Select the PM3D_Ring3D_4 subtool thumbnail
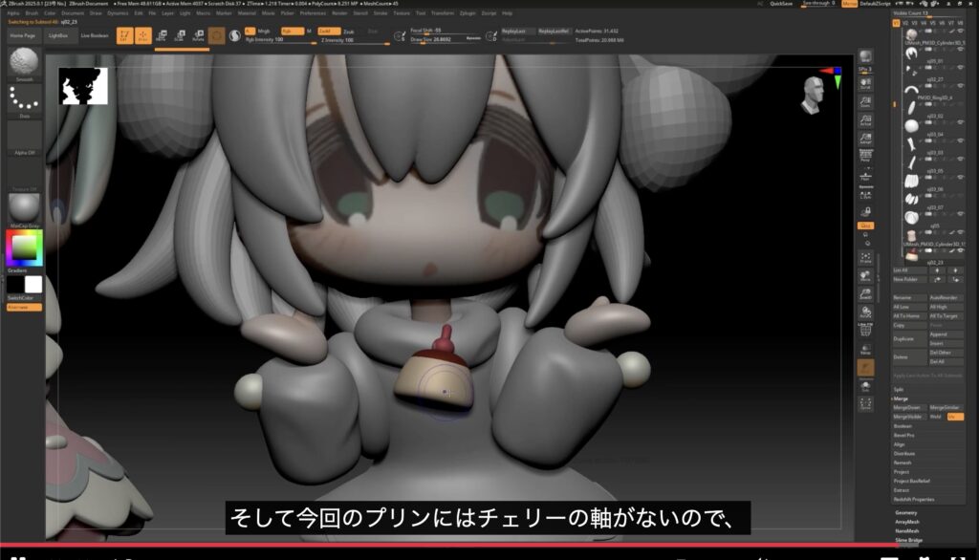The image size is (979, 560). pos(911,89)
